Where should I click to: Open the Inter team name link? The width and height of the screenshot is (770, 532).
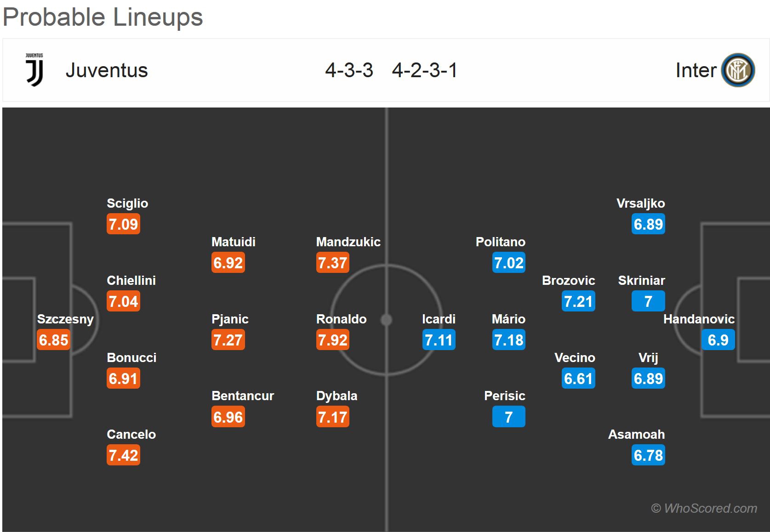point(696,70)
